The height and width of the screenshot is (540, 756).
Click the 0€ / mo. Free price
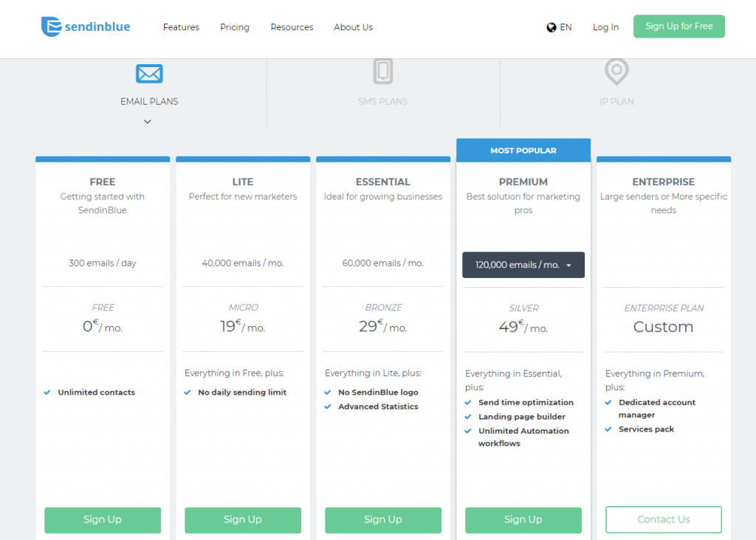[x=102, y=326]
